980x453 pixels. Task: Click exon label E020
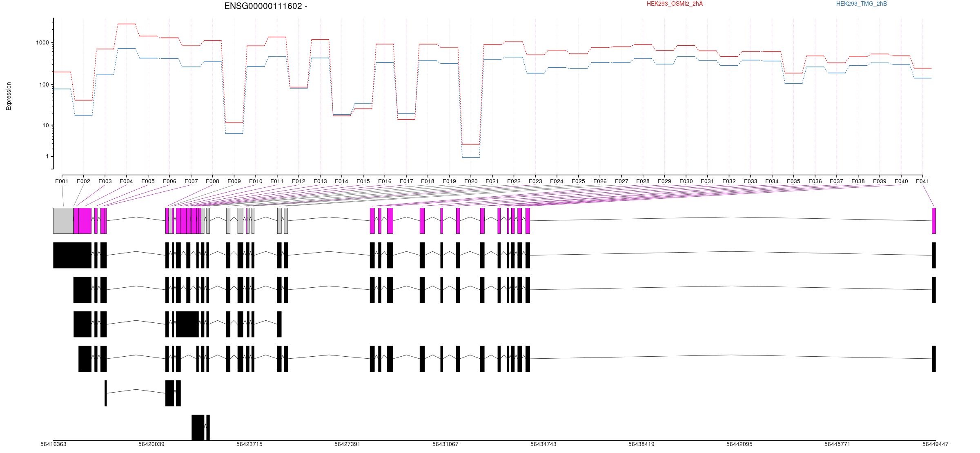pos(471,181)
